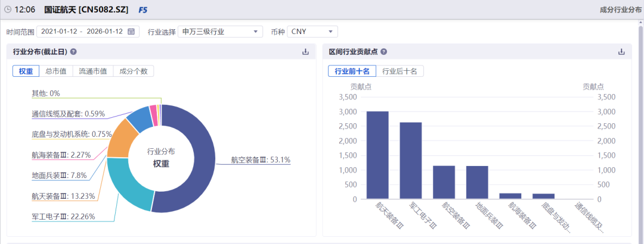Download the 行业分布 chart

tap(306, 52)
